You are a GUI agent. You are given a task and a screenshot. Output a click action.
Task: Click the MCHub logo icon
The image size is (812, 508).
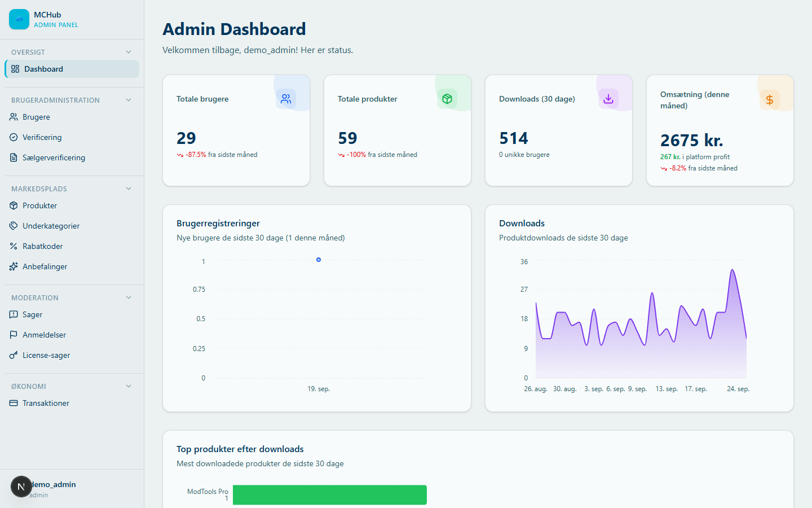(19, 19)
